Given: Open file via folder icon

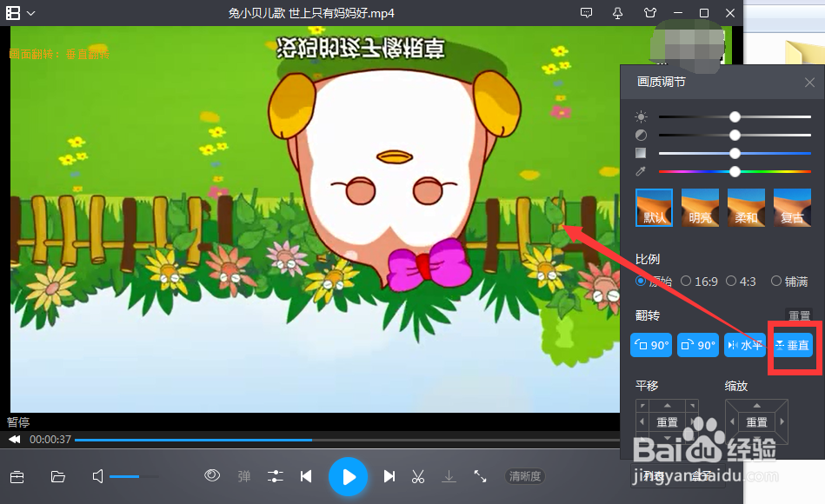Looking at the screenshot, I should pos(58,477).
